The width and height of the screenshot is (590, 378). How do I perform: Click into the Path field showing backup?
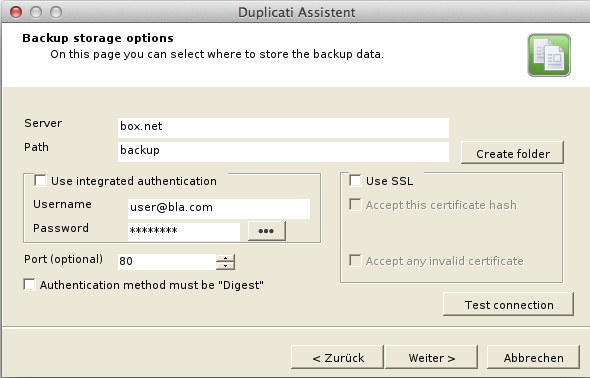click(283, 152)
